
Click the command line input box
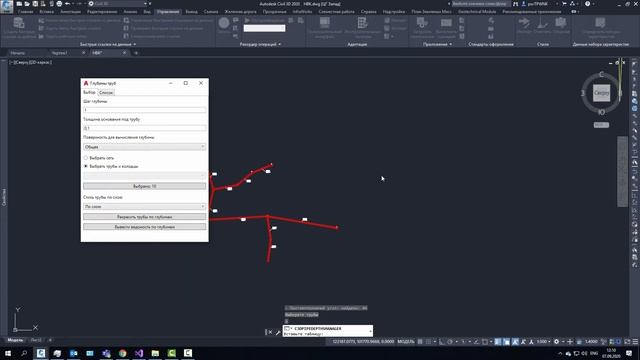click(x=328, y=331)
